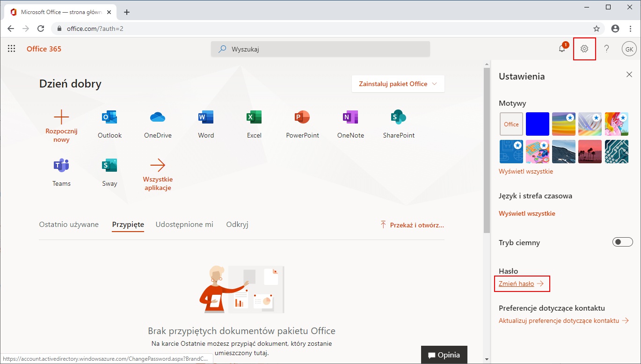641x364 pixels.
Task: Close the Ustawienia panel
Action: (629, 74)
